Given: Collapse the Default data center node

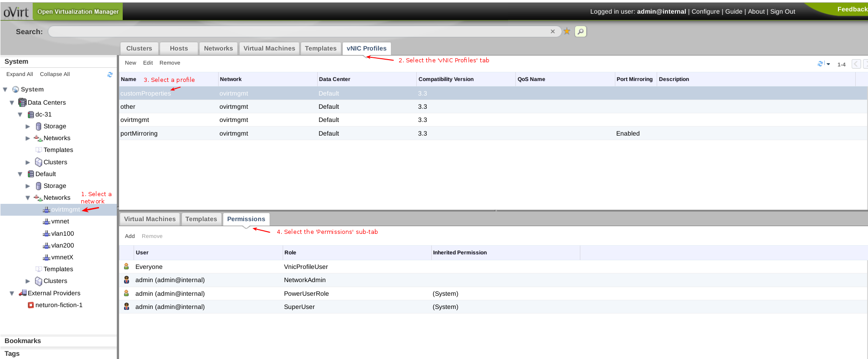Looking at the screenshot, I should pyautogui.click(x=20, y=174).
